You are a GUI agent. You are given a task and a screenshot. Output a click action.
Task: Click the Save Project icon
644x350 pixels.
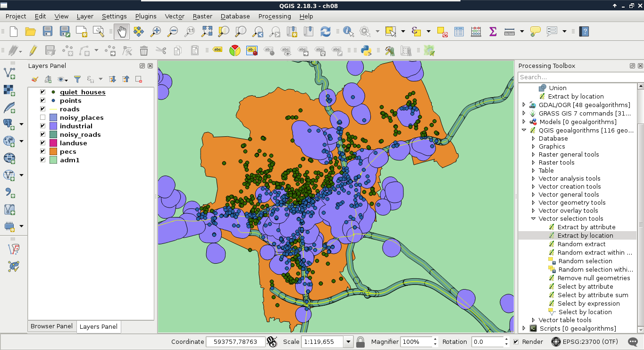[48, 32]
